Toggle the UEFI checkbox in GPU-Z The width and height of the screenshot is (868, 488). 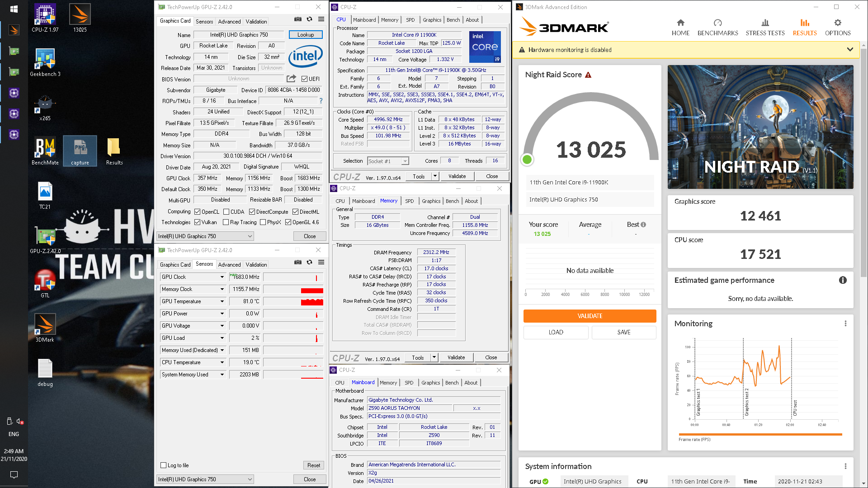point(304,79)
